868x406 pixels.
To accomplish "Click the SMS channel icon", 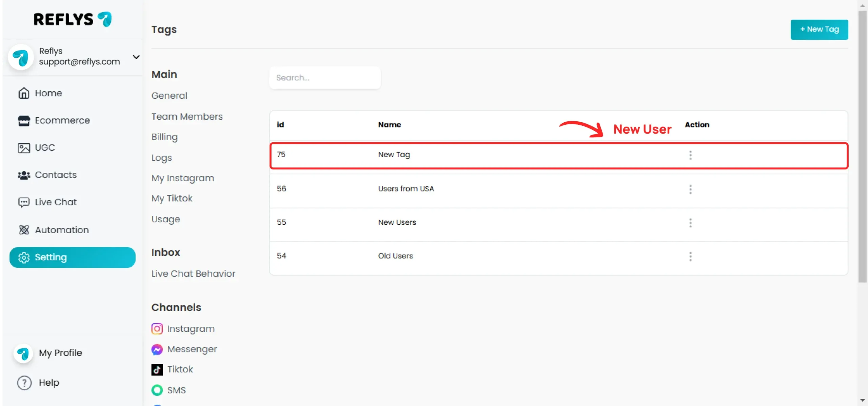I will click(x=157, y=390).
